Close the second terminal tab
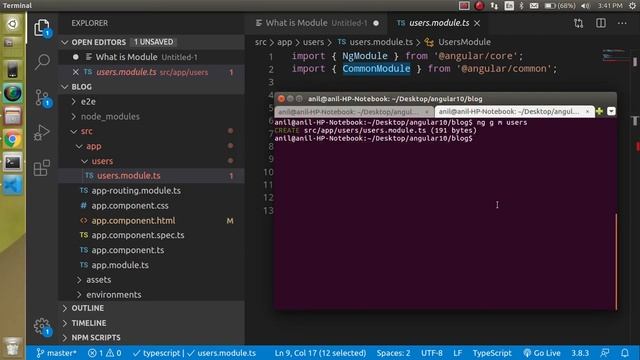The height and width of the screenshot is (360, 640). 587,111
